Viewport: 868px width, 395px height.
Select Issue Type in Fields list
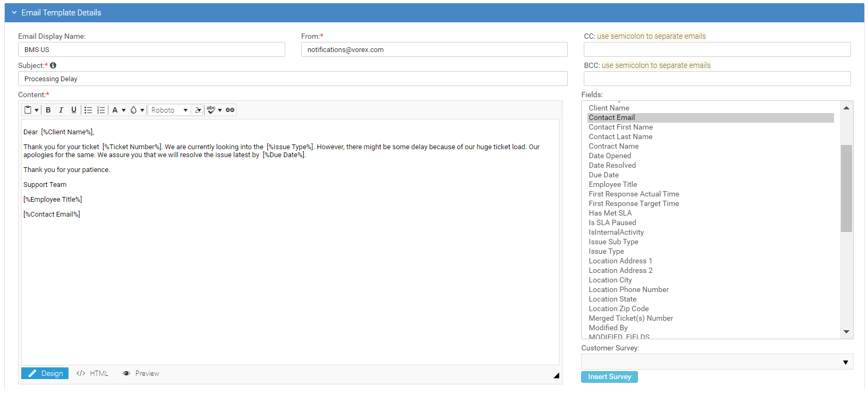point(606,251)
